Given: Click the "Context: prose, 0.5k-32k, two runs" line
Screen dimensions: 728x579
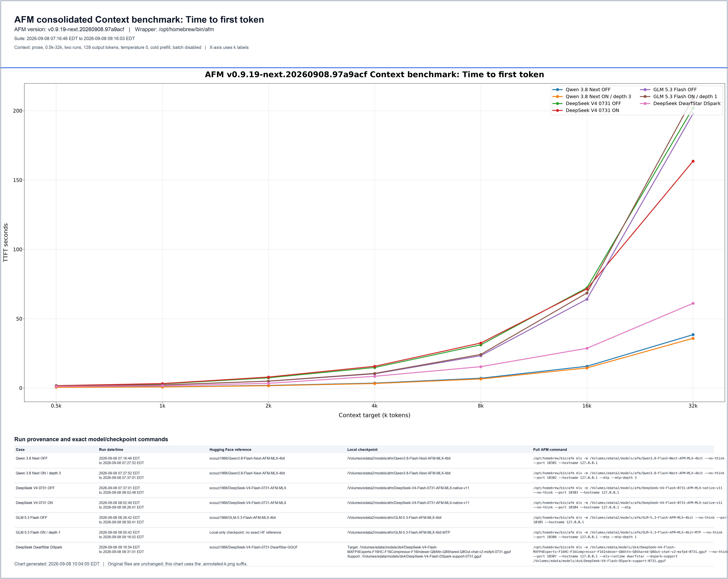Looking at the screenshot, I should [x=108, y=48].
